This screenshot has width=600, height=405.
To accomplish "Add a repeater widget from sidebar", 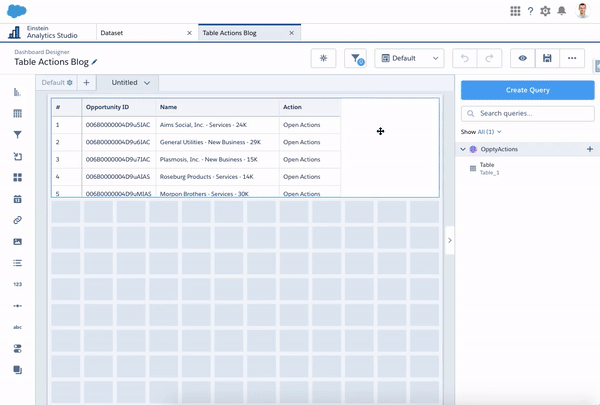I will 17,156.
